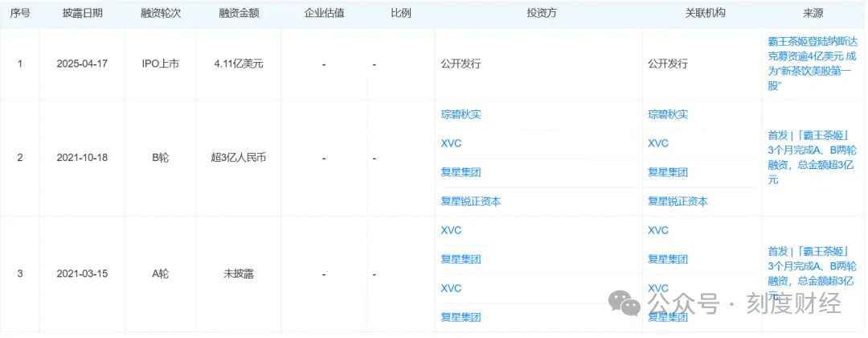The height and width of the screenshot is (338, 868).
Task: Open B轮 row XVC under 关联机构
Action: coord(658,143)
